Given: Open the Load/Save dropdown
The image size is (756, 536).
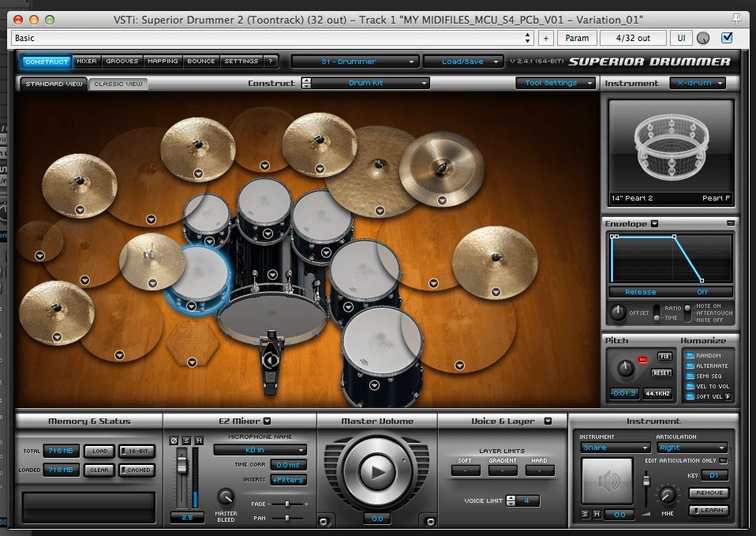Looking at the screenshot, I should [462, 62].
